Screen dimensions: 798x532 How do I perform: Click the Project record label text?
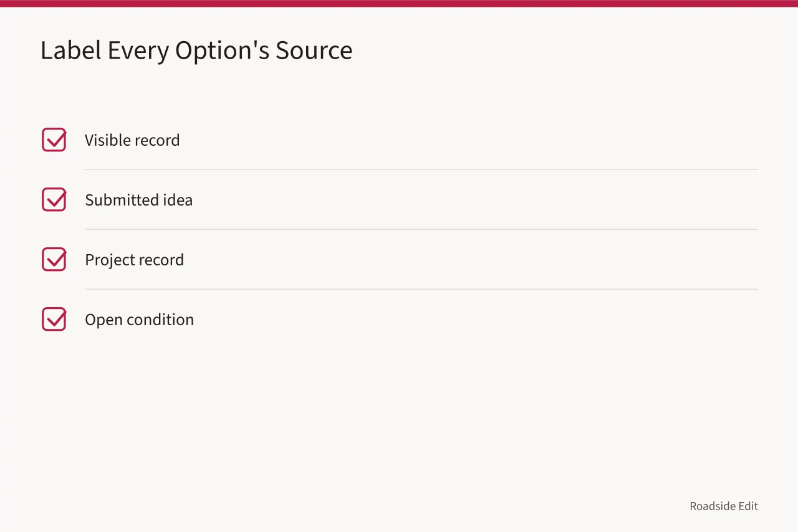coord(134,260)
